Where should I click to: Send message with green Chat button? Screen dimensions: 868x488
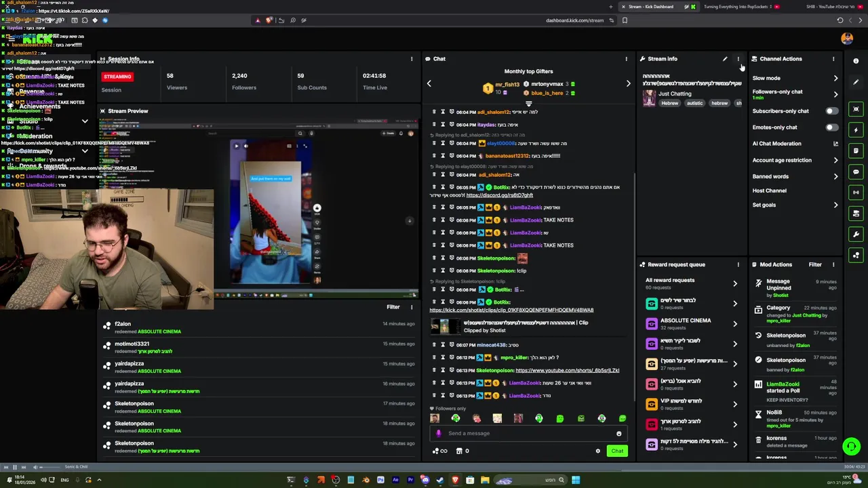tap(617, 451)
